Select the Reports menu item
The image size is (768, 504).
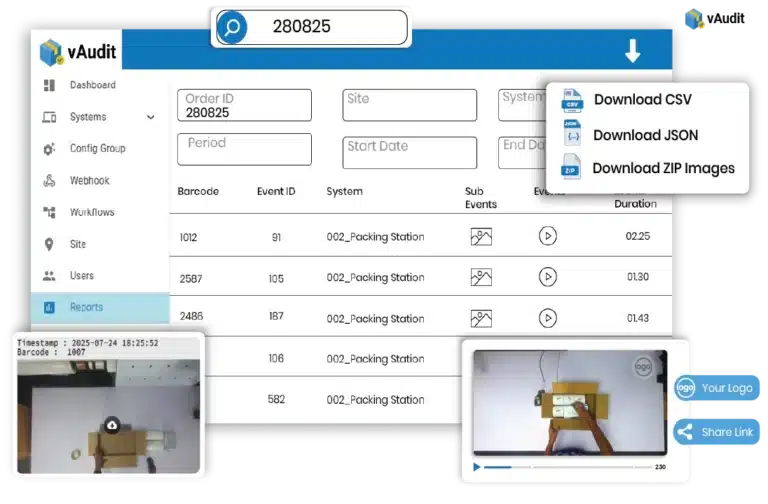(100, 308)
